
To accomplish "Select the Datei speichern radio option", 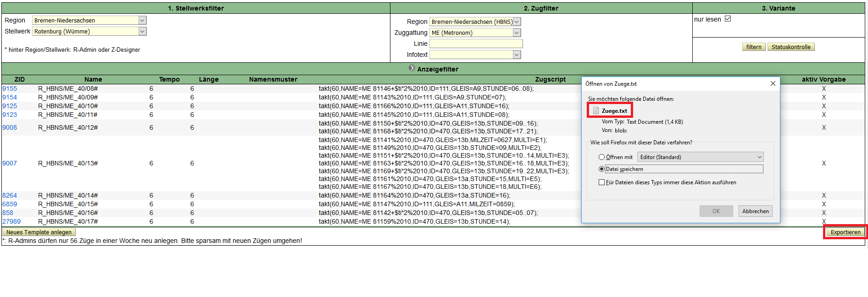I will tap(601, 169).
